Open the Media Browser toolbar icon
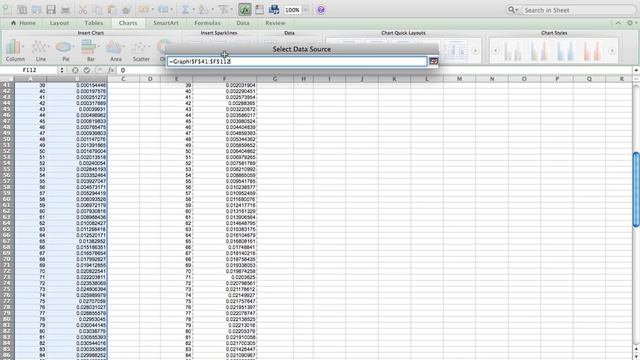The height and width of the screenshot is (360, 640). pyautogui.click(x=274, y=9)
